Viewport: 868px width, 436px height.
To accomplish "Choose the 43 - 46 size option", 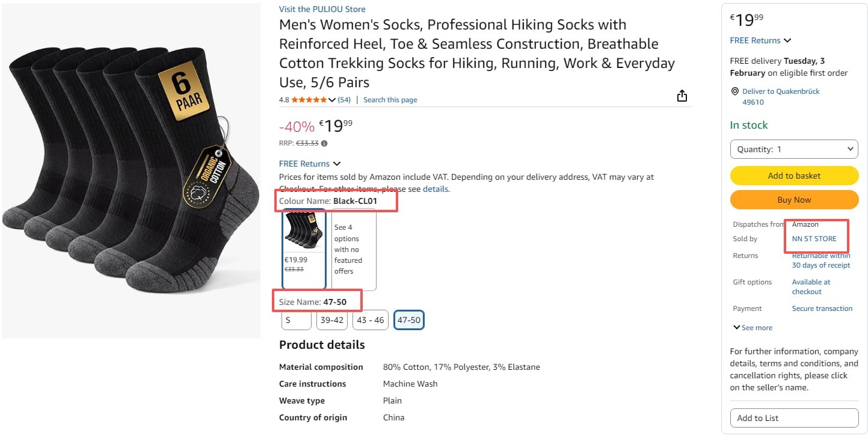I will pyautogui.click(x=370, y=320).
